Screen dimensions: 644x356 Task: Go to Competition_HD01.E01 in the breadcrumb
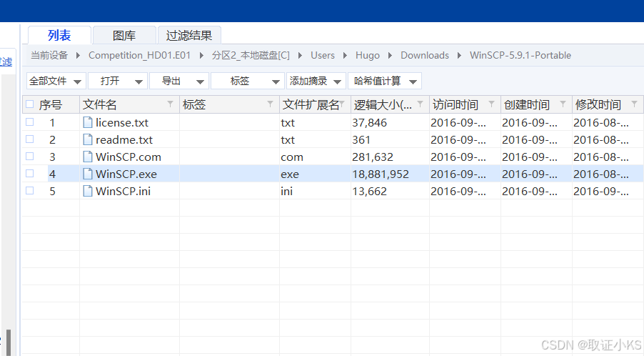140,56
